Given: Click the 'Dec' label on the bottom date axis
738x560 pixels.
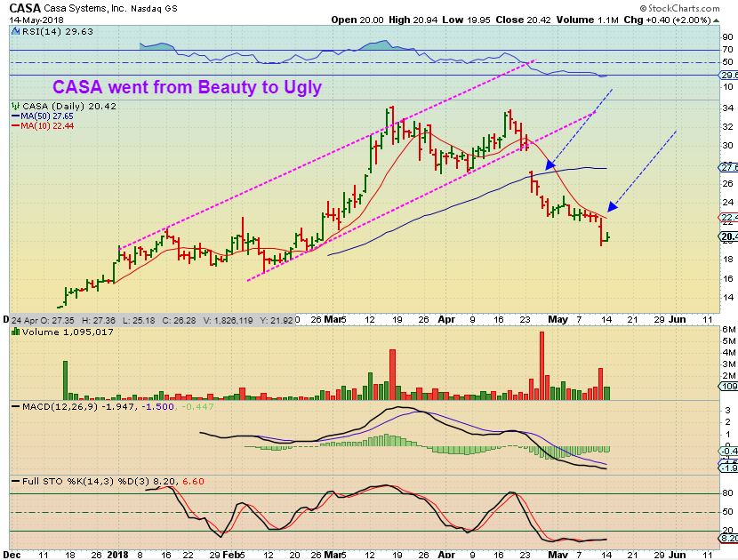Looking at the screenshot, I should (x=12, y=555).
